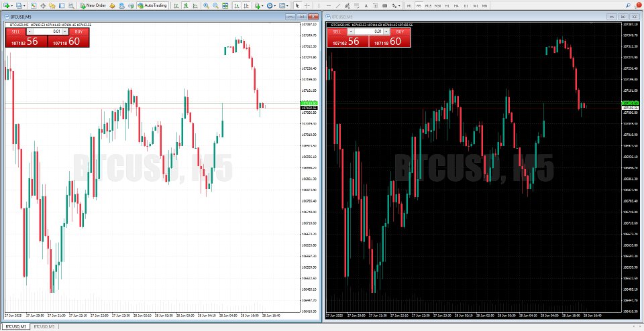Switch timeframe to M5

click(419, 6)
